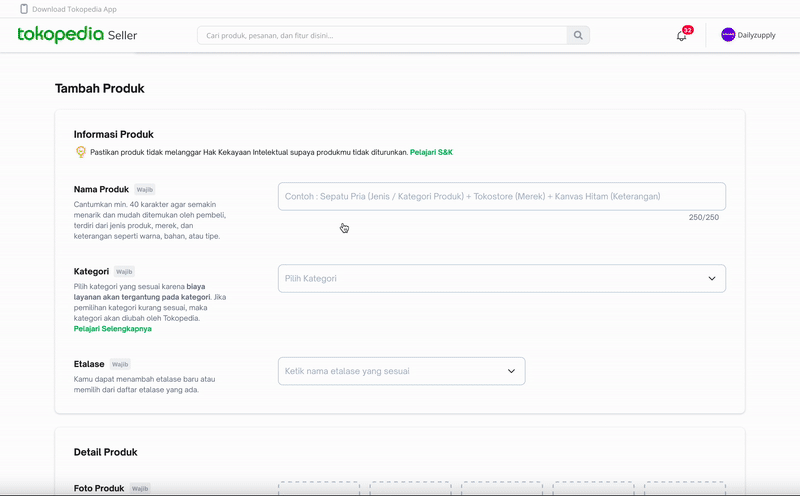Click the phone icon beside Download Tokopedia App

(x=23, y=9)
